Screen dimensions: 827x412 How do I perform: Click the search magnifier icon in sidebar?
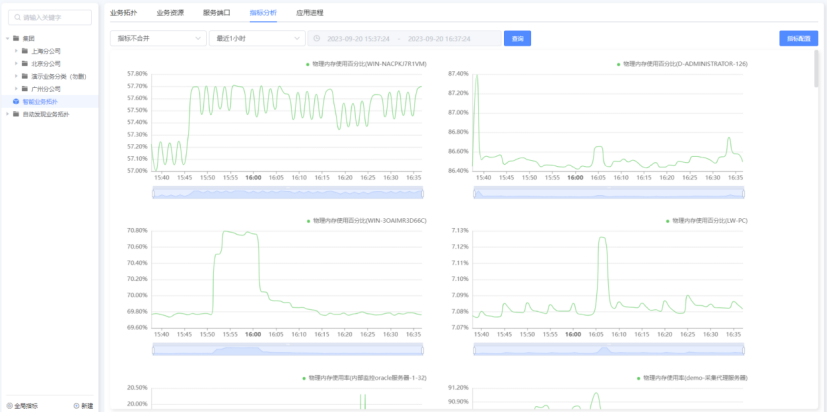click(18, 17)
